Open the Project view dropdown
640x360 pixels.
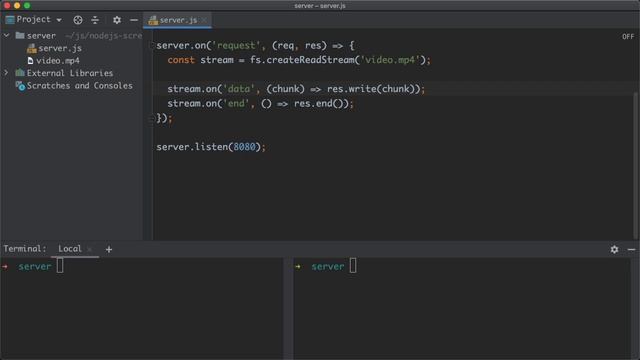tap(34, 20)
